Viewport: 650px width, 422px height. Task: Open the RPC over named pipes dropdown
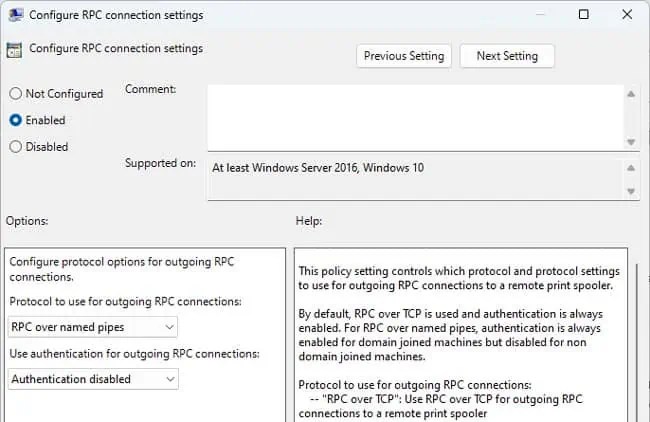click(x=93, y=327)
